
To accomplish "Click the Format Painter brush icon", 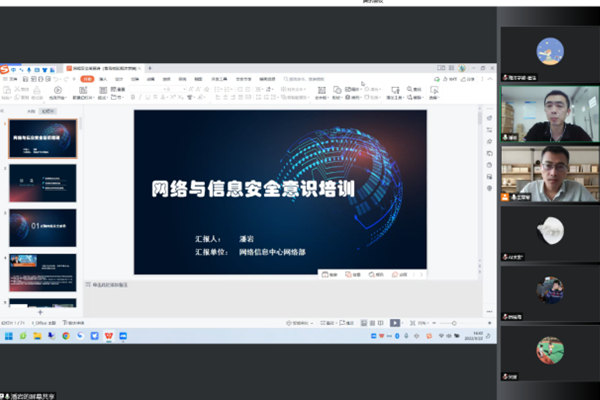I will 37,90.
